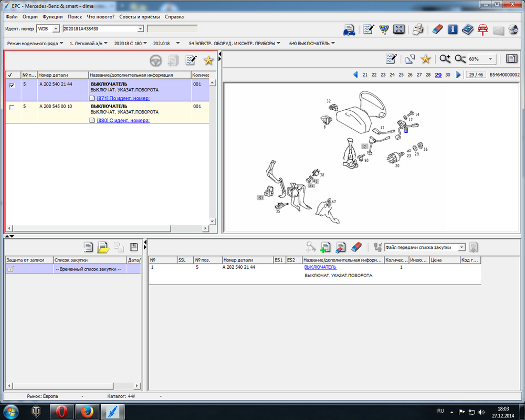The height and width of the screenshot is (420, 525).
Task: Click the vehicle data card icon
Action: tap(349, 29)
